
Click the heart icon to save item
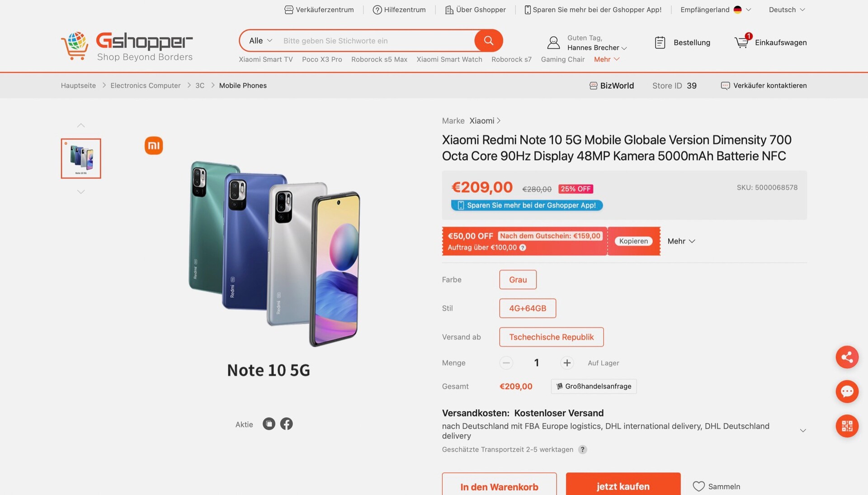pos(698,486)
